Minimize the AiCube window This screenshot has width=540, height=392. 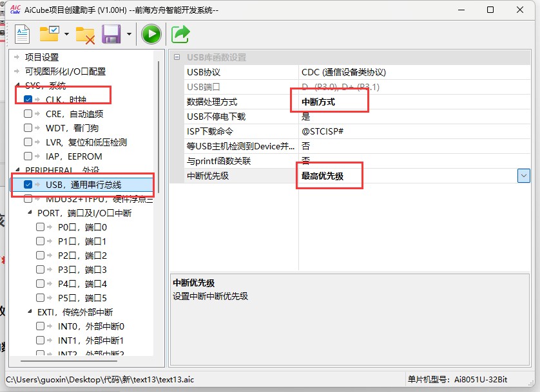[x=461, y=10]
